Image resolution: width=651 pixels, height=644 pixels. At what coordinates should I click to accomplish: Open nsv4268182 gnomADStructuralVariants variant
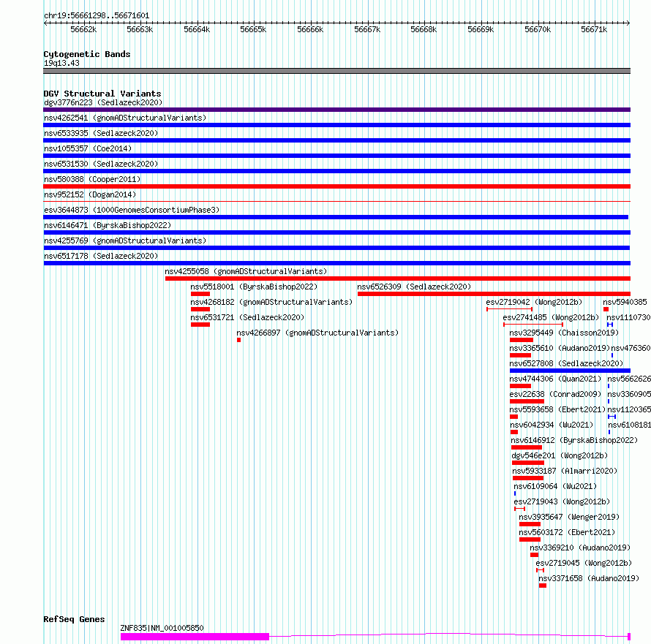tap(271, 302)
